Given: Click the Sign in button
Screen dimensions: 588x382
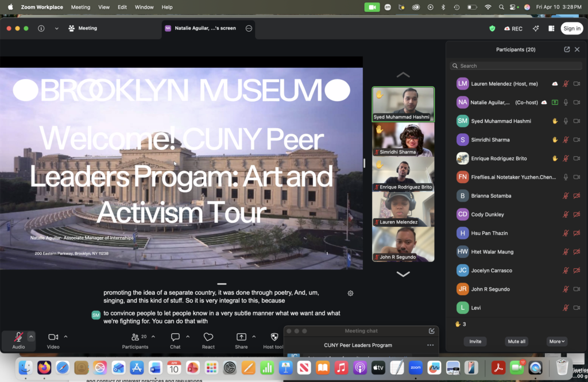Looking at the screenshot, I should (571, 29).
